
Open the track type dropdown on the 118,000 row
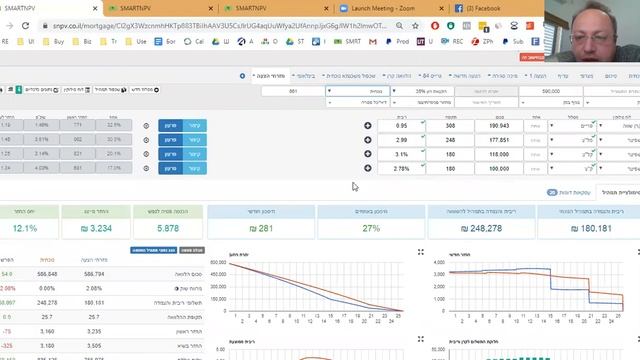click(572, 154)
